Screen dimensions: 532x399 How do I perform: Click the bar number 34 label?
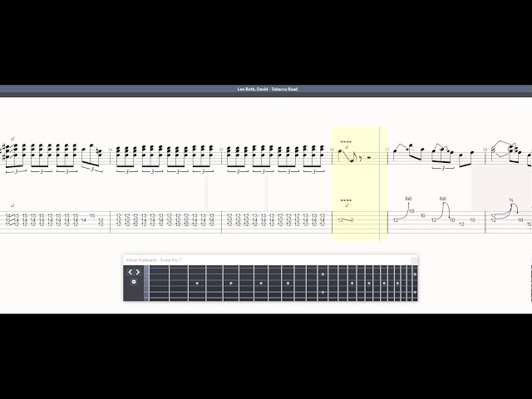111,150
